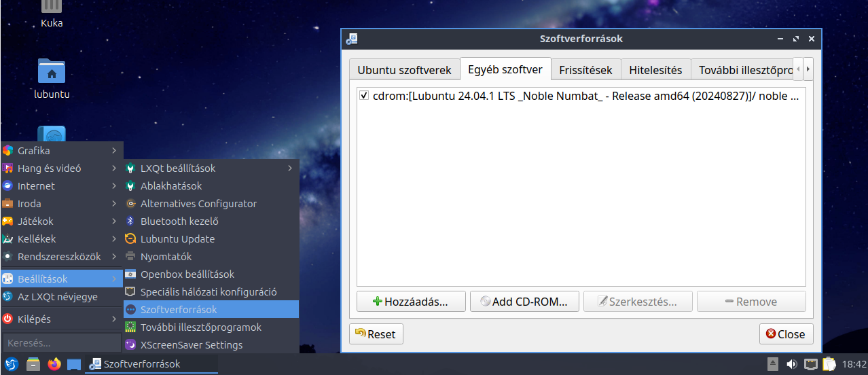The height and width of the screenshot is (375, 868).
Task: Select Szoftverforrások in the settings submenu
Action: [x=211, y=310]
